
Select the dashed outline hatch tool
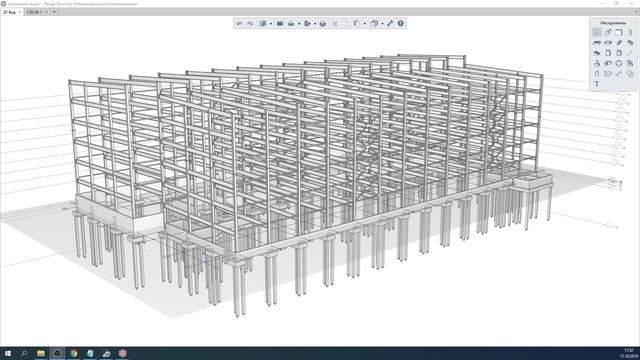608,74
